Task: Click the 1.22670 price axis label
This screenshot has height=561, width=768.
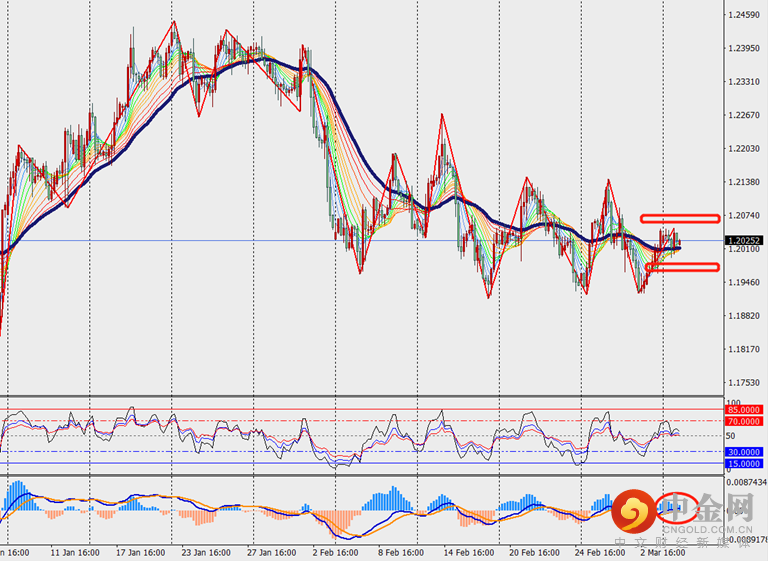Action: tap(744, 115)
